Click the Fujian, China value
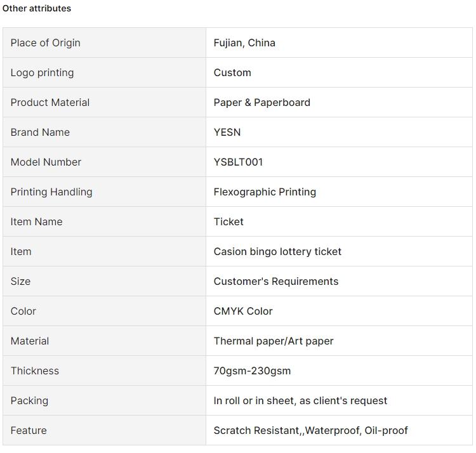The image size is (476, 453). pyautogui.click(x=244, y=43)
